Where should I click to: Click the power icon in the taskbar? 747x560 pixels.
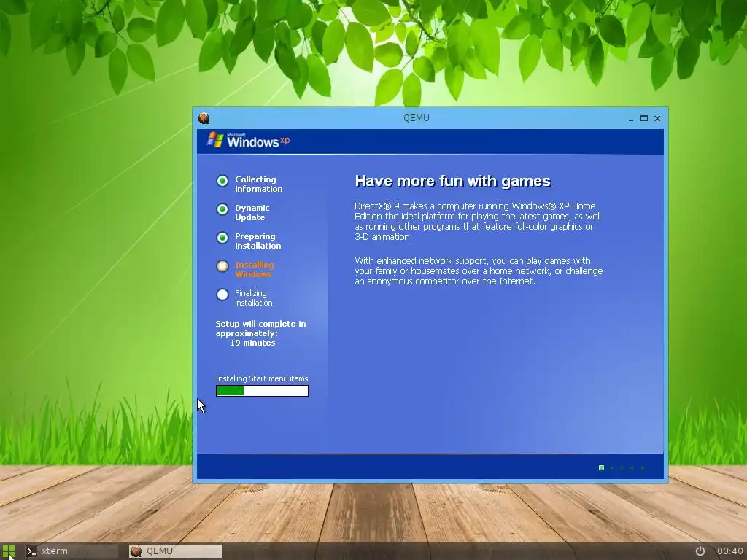pos(700,551)
